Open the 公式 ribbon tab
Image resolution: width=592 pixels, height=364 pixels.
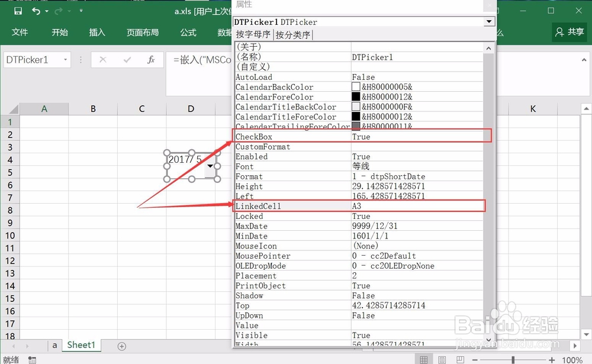coord(188,33)
